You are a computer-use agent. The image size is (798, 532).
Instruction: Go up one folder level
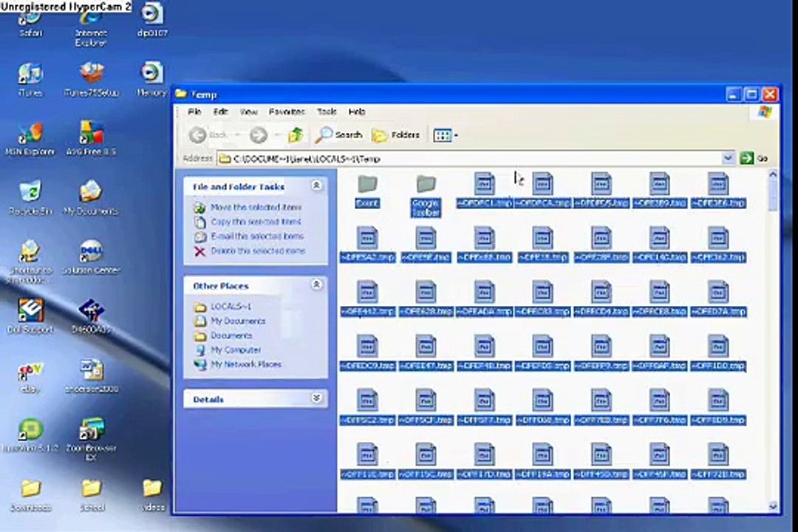click(x=296, y=135)
